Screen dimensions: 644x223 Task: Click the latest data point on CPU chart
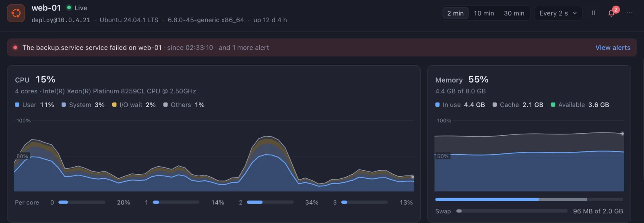(x=413, y=177)
